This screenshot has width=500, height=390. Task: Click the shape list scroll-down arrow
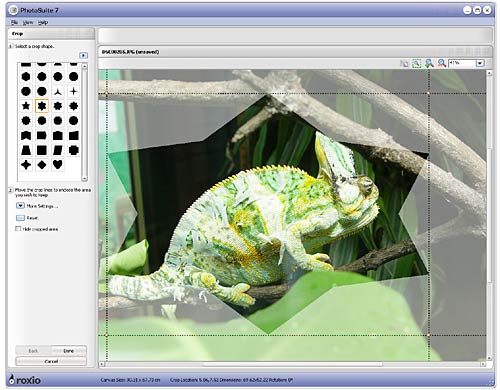pyautogui.click(x=85, y=179)
